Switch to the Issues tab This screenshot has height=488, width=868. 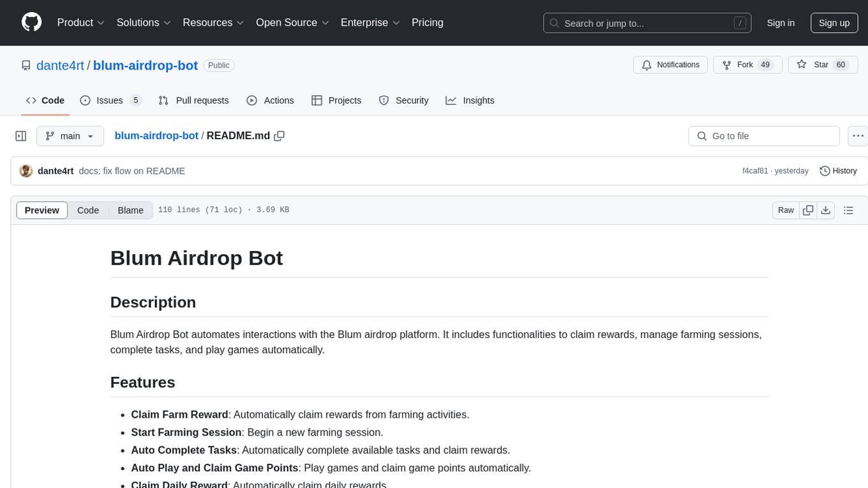(110, 100)
